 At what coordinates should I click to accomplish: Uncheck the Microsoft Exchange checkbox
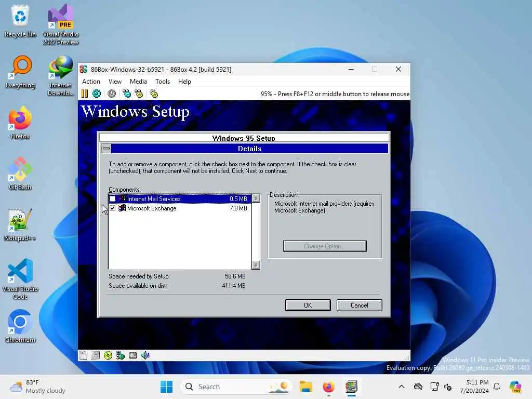coord(113,208)
